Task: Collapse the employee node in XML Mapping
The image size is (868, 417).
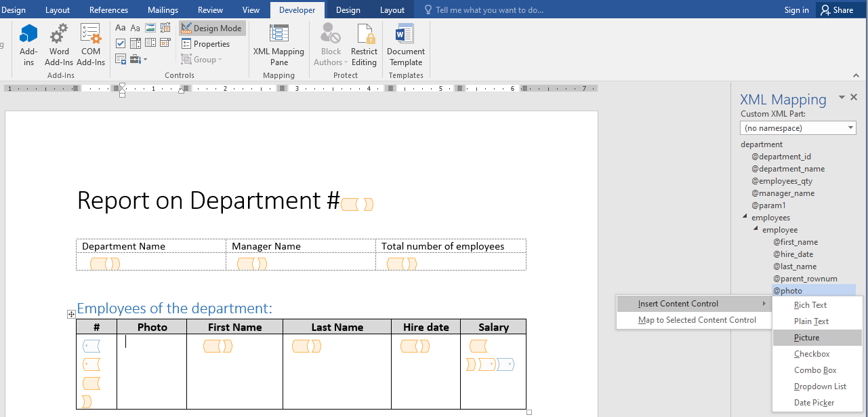Action: [x=756, y=229]
